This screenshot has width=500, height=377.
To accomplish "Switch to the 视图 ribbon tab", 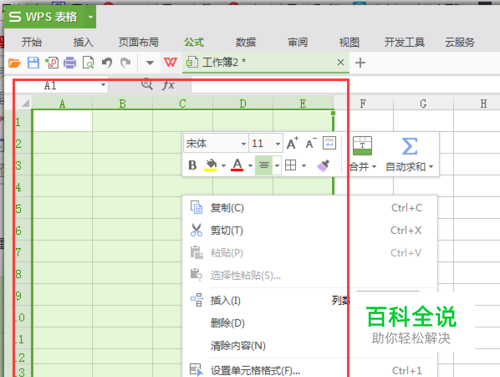I will pyautogui.click(x=349, y=42).
